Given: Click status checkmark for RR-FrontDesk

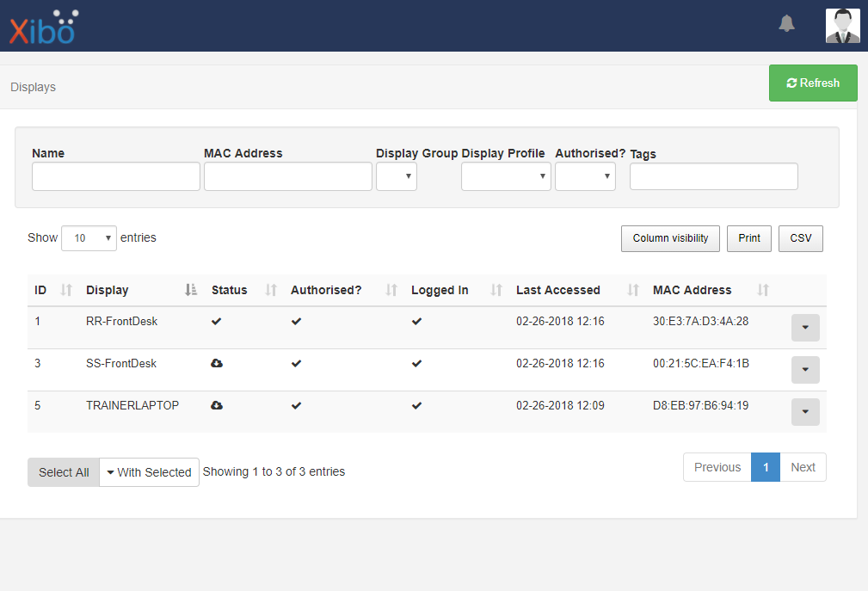Looking at the screenshot, I should [217, 322].
